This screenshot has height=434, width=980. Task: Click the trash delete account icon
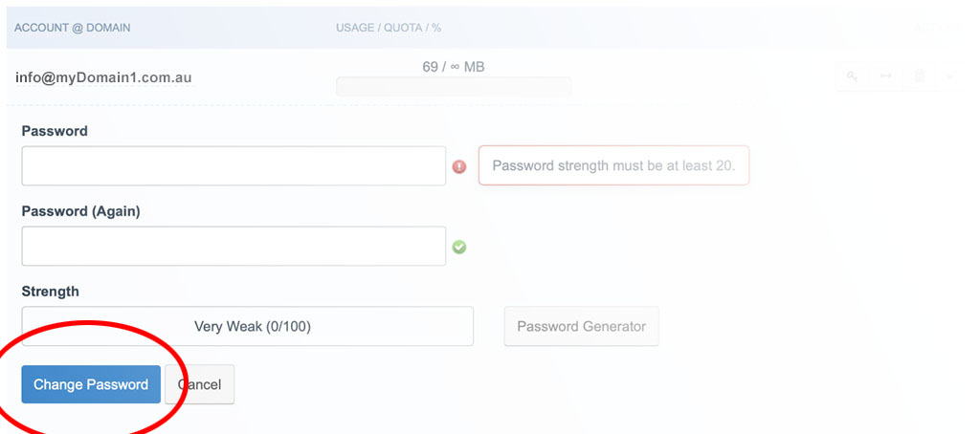(x=920, y=76)
